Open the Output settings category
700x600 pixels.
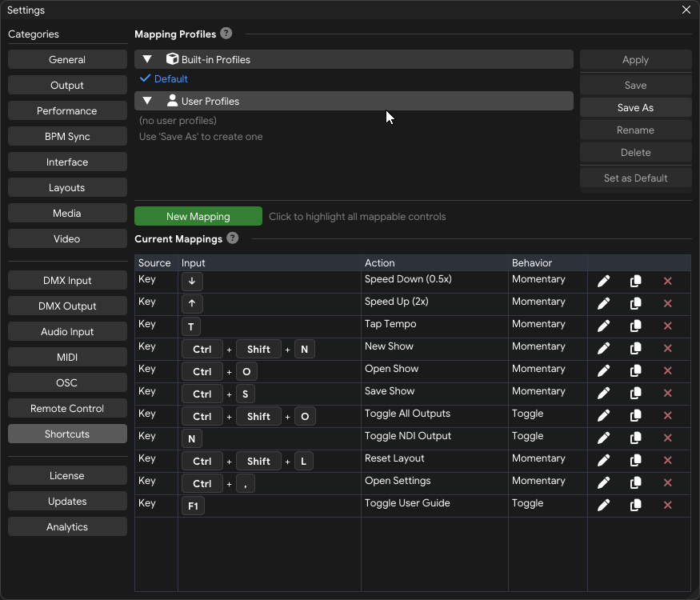click(x=67, y=85)
